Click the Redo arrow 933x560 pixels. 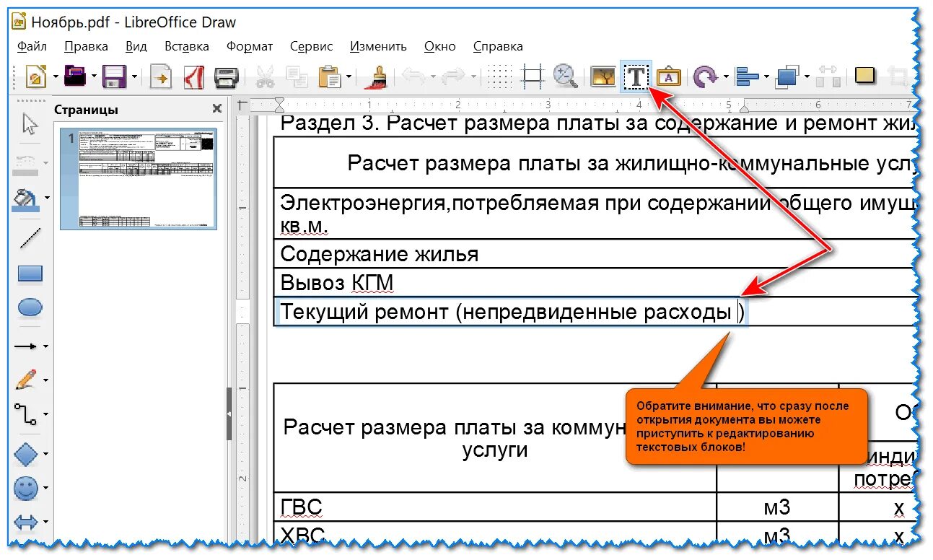pos(453,76)
